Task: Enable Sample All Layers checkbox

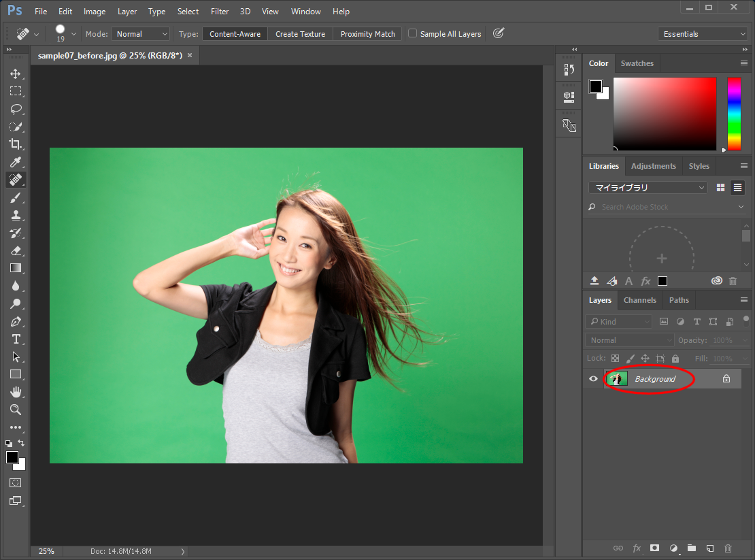Action: click(413, 33)
